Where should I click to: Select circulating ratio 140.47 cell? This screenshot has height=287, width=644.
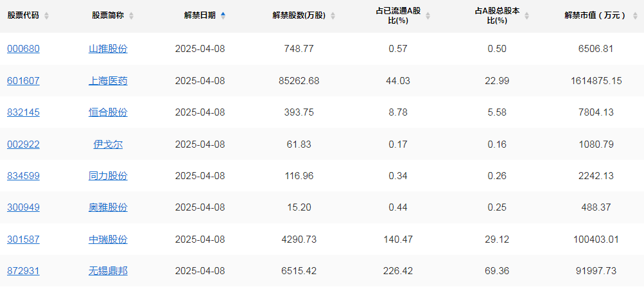tap(398, 239)
